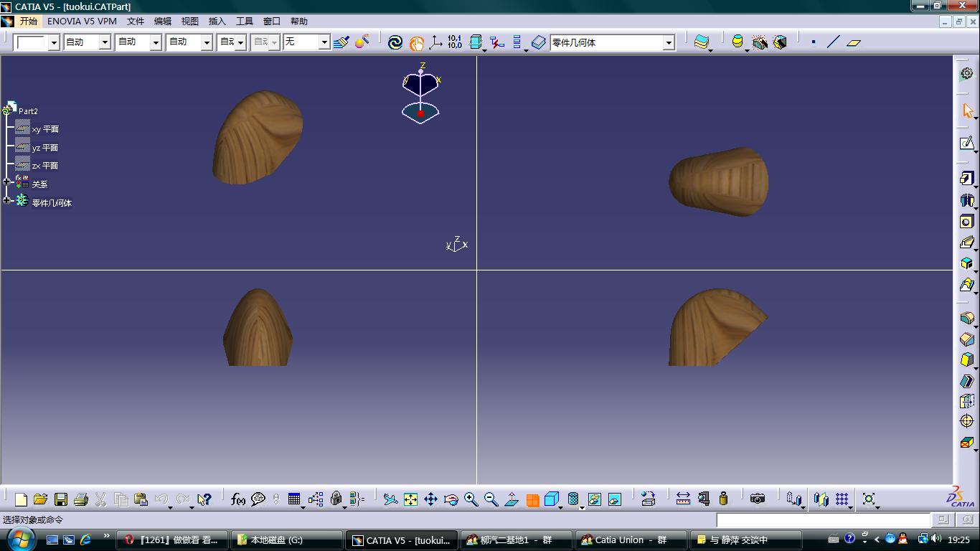Screen dimensions: 980x551
Task: Click the Zoom In magnifier
Action: [x=471, y=499]
